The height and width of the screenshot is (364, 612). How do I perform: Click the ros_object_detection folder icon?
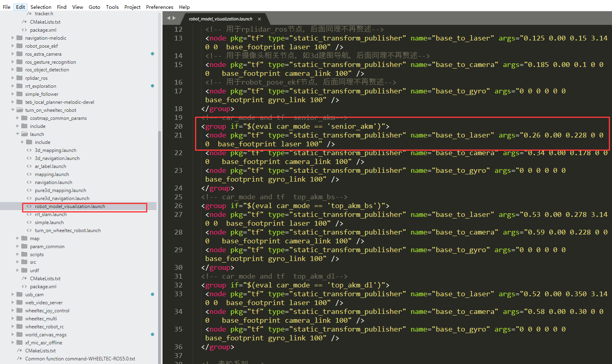(19, 70)
